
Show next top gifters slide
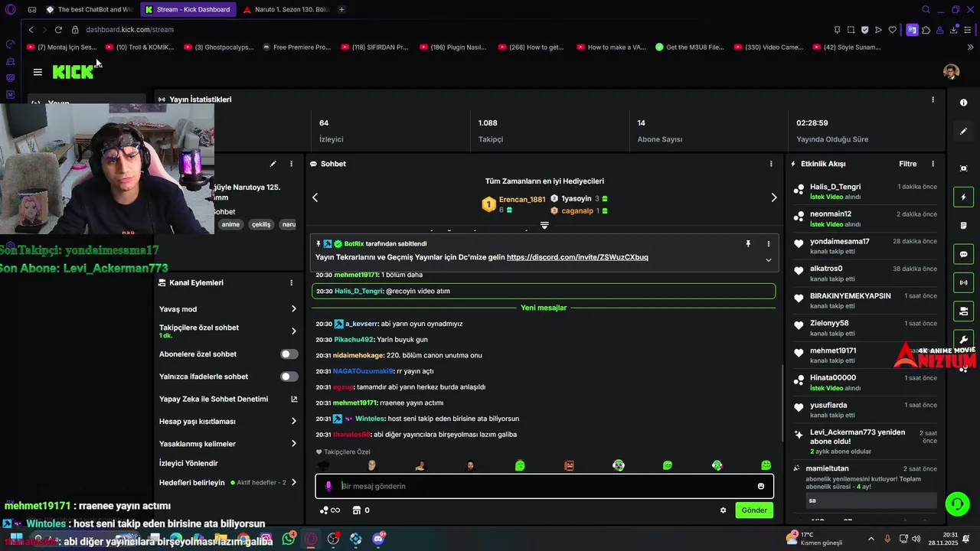(x=773, y=197)
